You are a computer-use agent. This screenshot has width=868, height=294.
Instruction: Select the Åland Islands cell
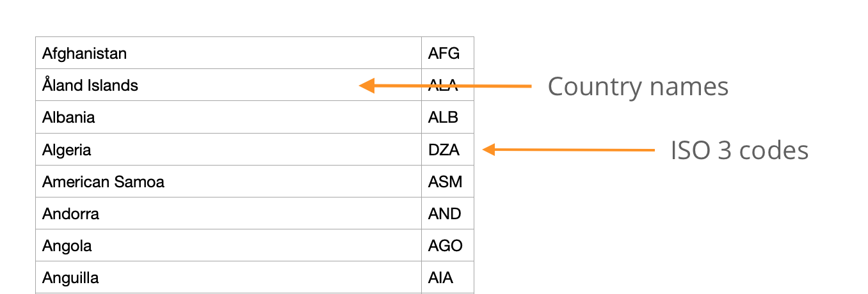(x=90, y=86)
